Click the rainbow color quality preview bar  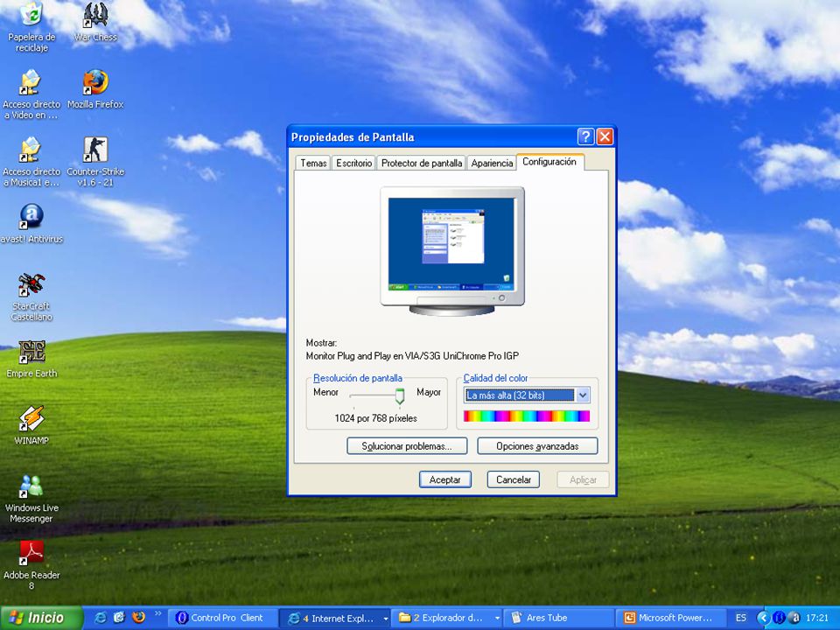pos(527,416)
